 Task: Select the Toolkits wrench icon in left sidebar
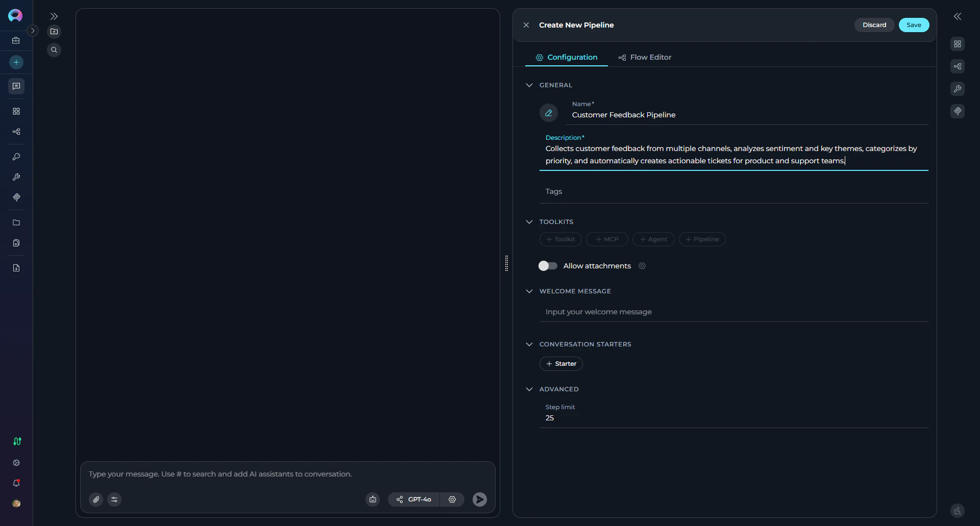(x=16, y=177)
